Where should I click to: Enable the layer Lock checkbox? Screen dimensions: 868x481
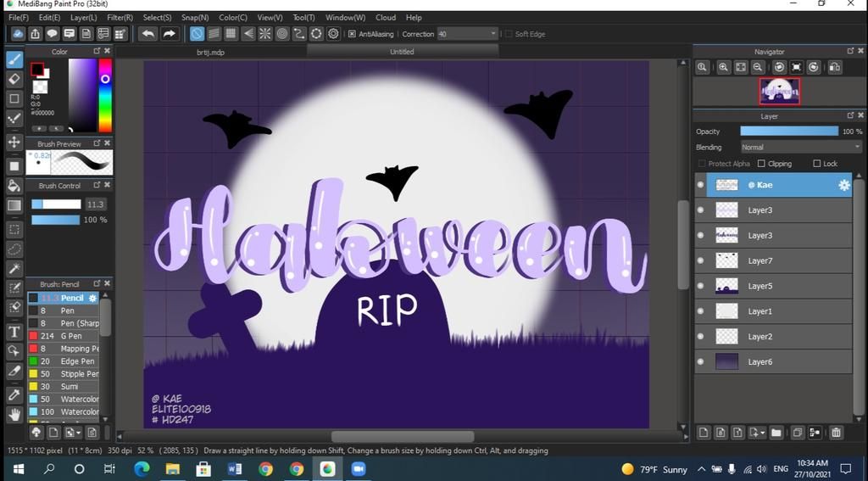click(816, 164)
